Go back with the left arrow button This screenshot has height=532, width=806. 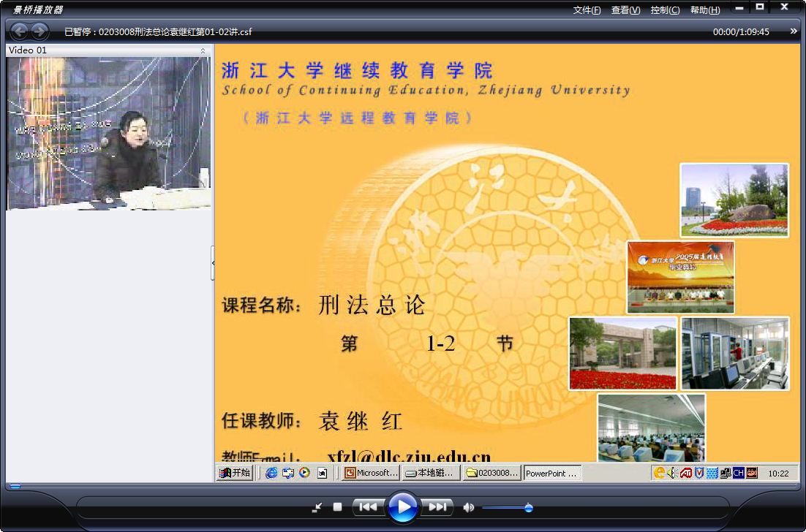(x=20, y=31)
